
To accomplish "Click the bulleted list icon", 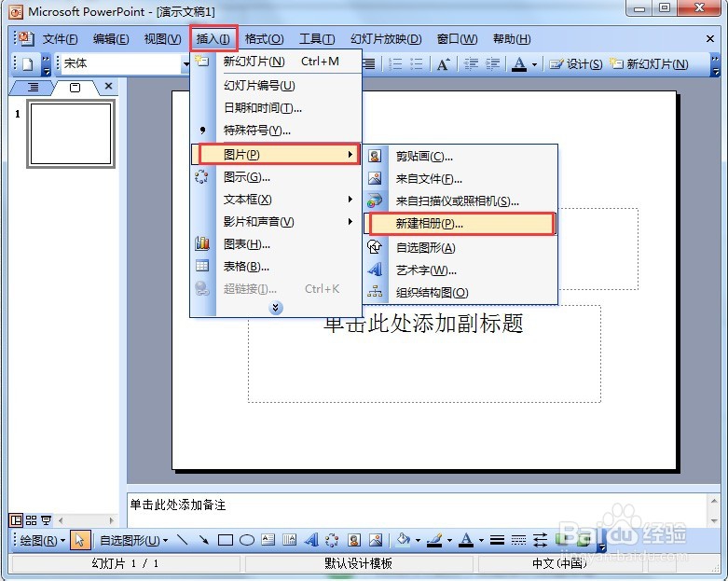I will (417, 63).
